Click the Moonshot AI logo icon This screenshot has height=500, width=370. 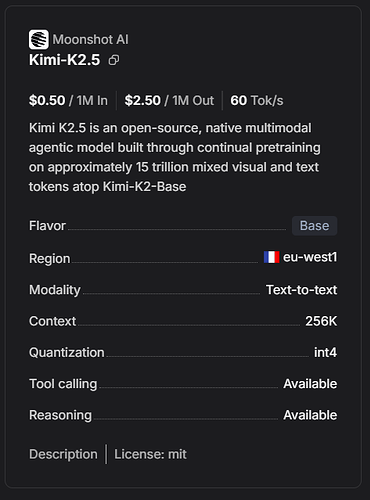39,39
